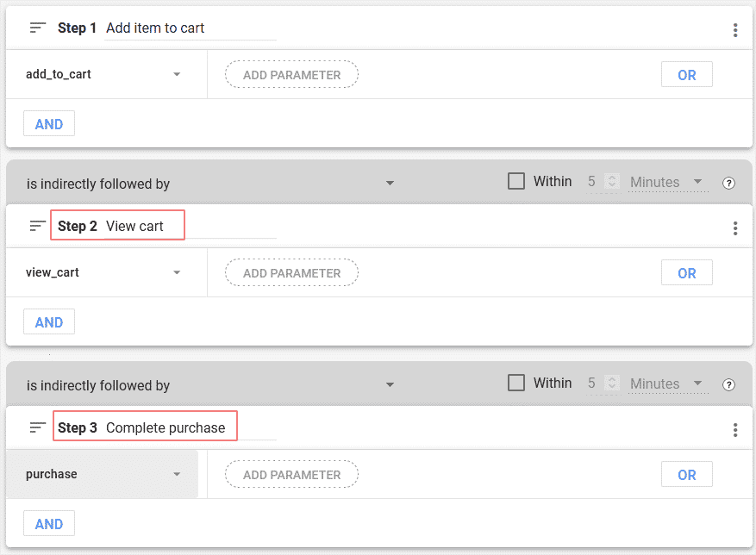Open the purchase event dropdown
Screen dimensions: 756x555
[x=103, y=475]
